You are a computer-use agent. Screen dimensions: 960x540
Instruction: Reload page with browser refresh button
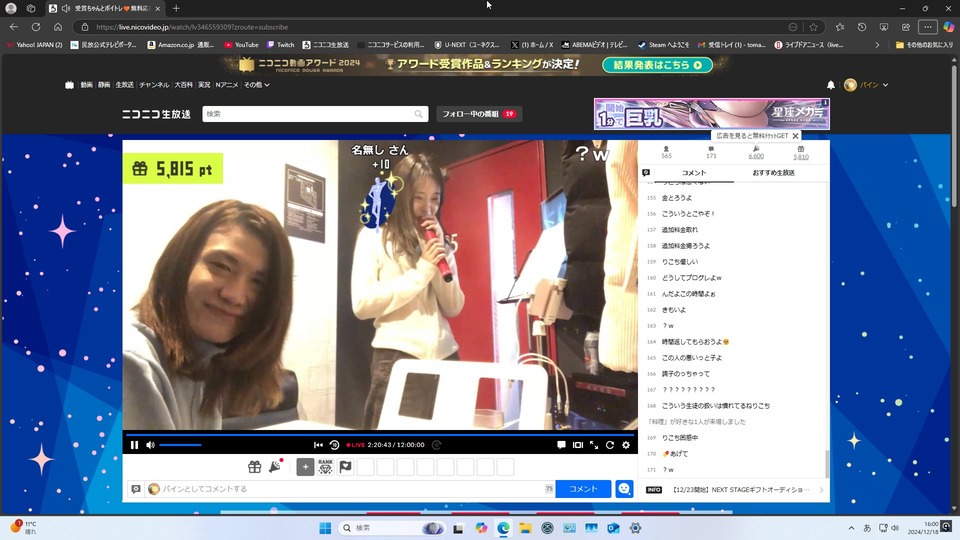click(36, 27)
